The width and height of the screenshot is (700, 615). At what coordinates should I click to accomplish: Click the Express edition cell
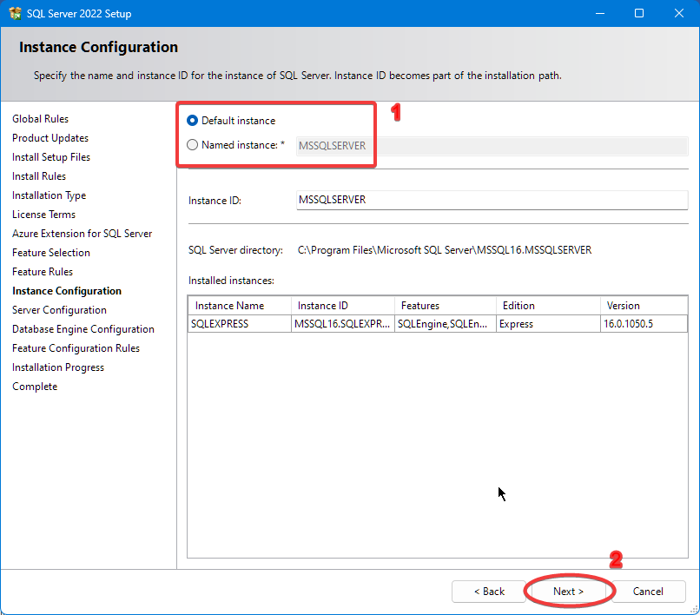(x=548, y=324)
